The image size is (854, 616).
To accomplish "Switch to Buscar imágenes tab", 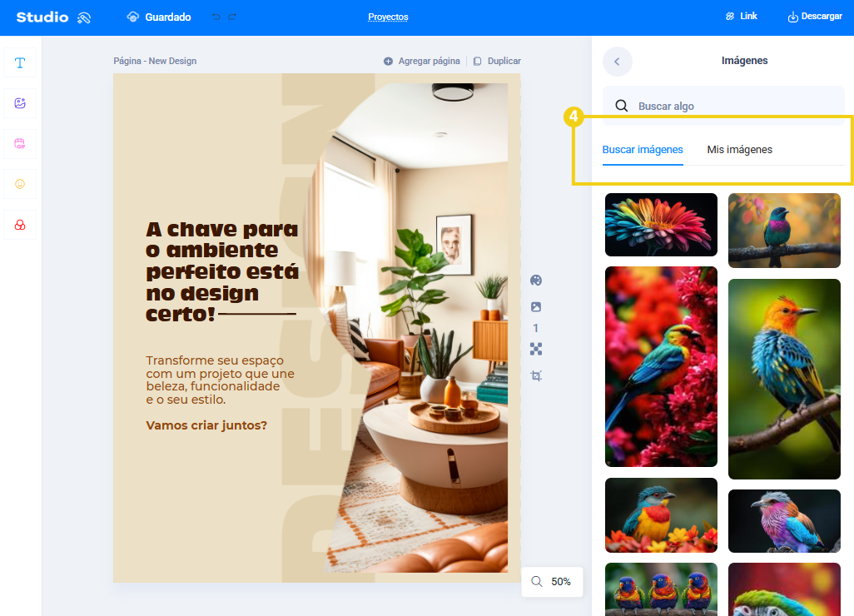I will pyautogui.click(x=643, y=150).
